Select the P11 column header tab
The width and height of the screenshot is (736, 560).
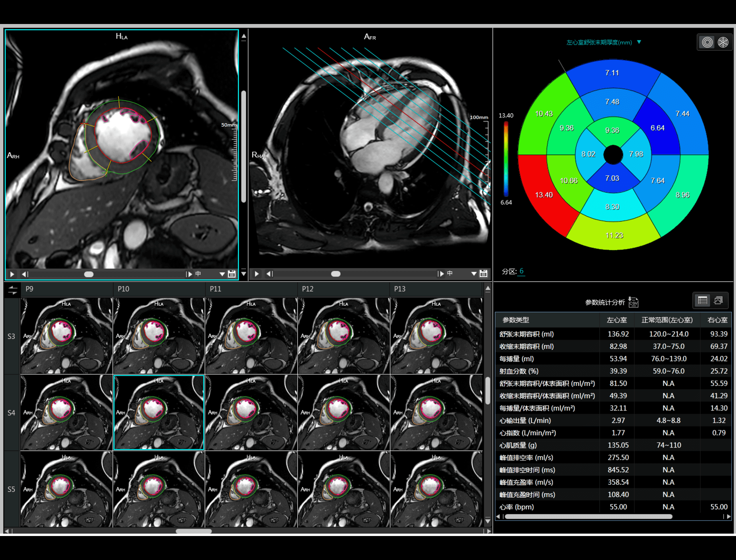click(215, 289)
